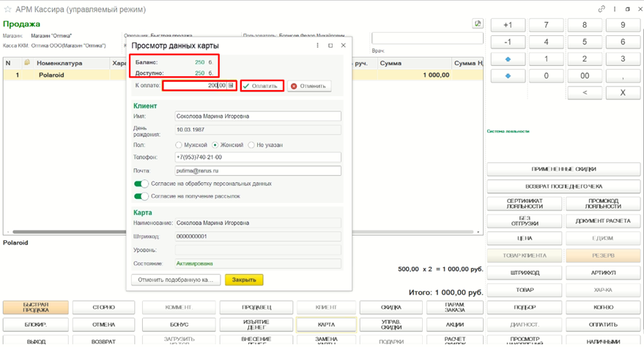
Task: Open calculator icon in К оплате field
Action: point(231,86)
